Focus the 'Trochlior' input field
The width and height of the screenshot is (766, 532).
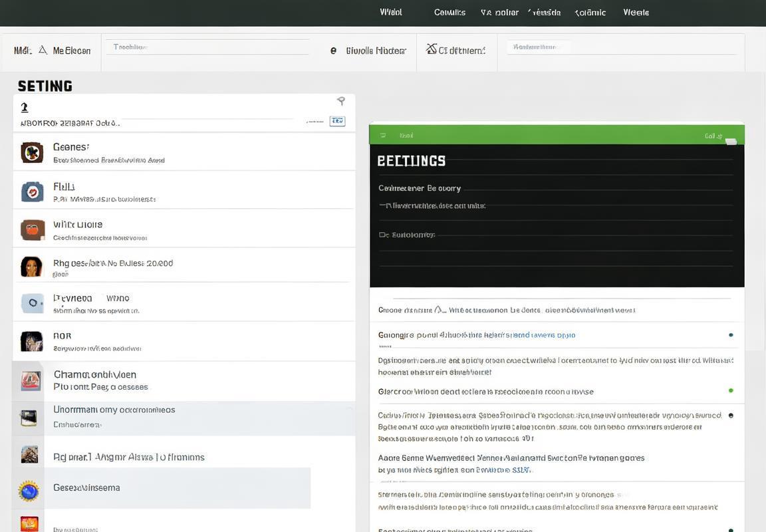coord(207,47)
